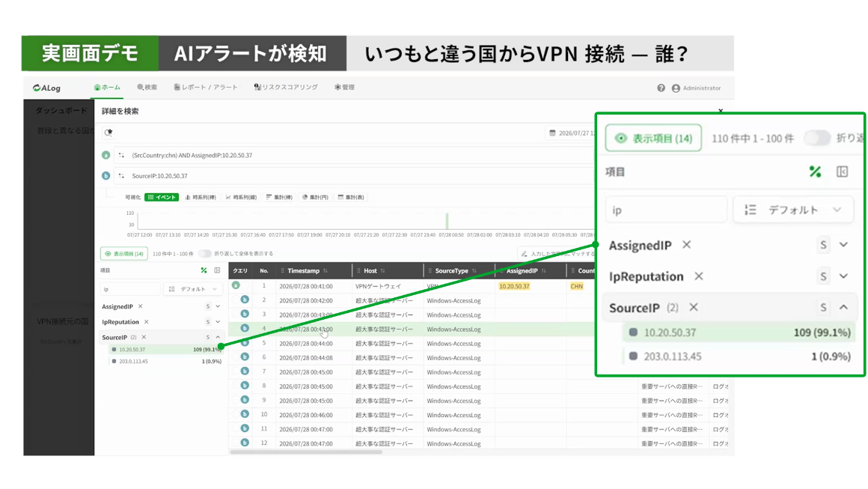Remove AssignedIP with its X in the enlarged callout
Image resolution: width=868 pixels, height=489 pixels.
pyautogui.click(x=686, y=245)
